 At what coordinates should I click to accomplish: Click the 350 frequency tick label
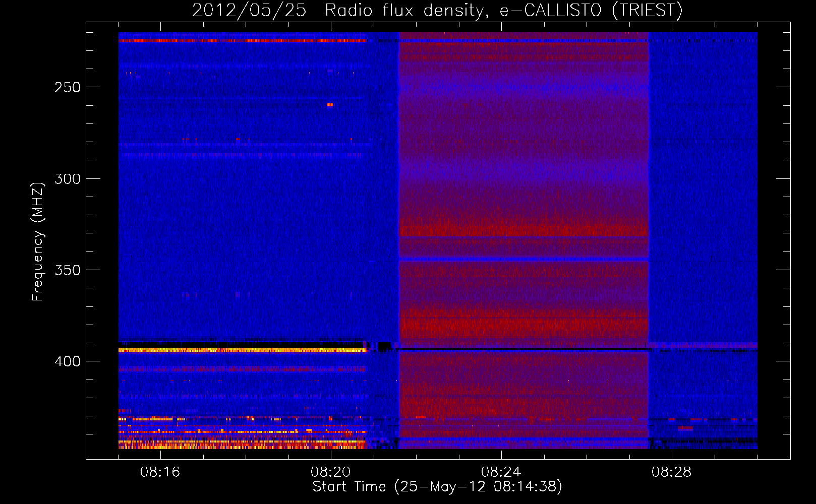[x=68, y=270]
